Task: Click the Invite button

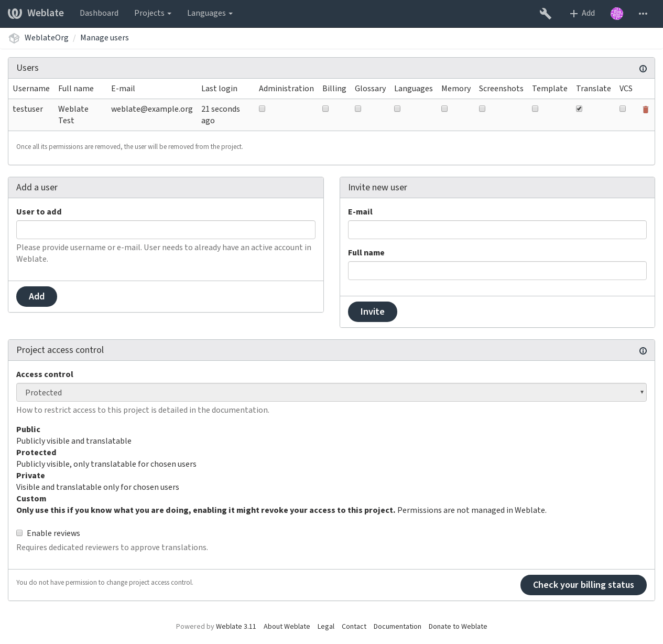Action: coord(373,312)
